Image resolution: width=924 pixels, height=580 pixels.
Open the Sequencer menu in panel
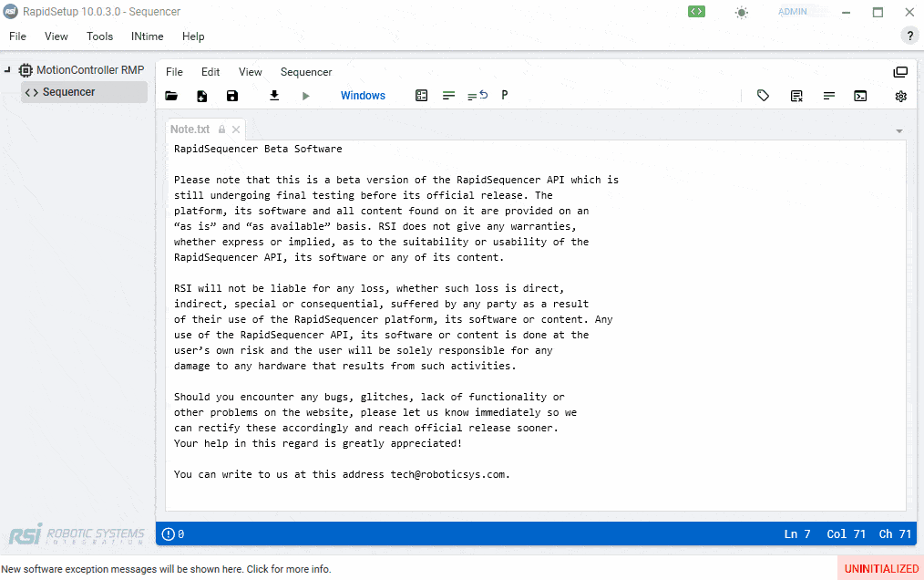click(306, 71)
